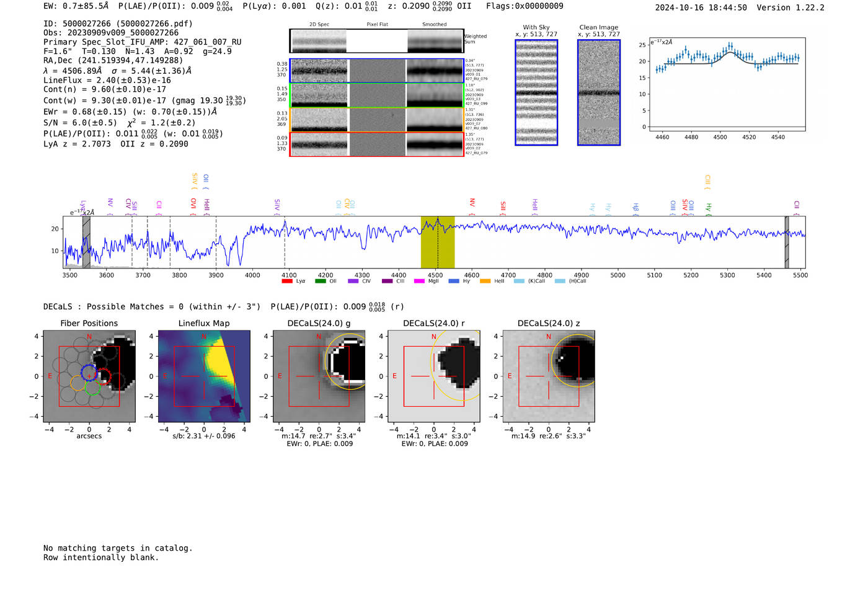Click the magenta MgII legend swatch
Viewport: 868px width, 591px height.
click(419, 281)
